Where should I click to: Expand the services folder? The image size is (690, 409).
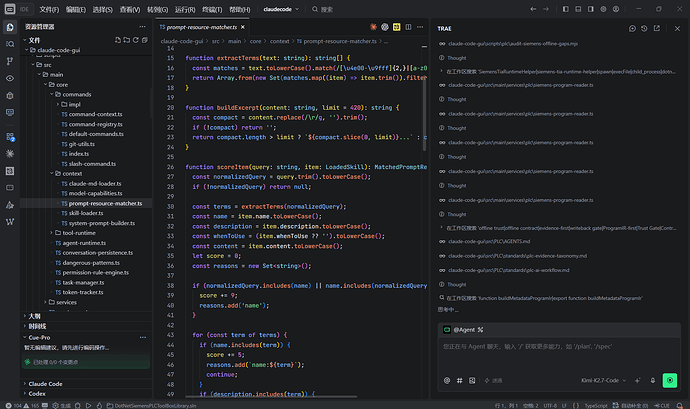click(66, 302)
